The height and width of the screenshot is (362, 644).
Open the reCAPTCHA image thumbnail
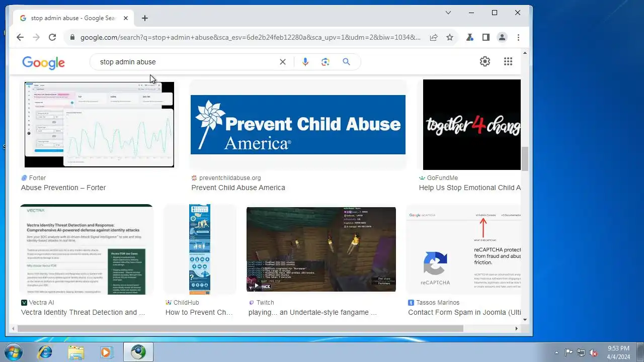coord(463,249)
